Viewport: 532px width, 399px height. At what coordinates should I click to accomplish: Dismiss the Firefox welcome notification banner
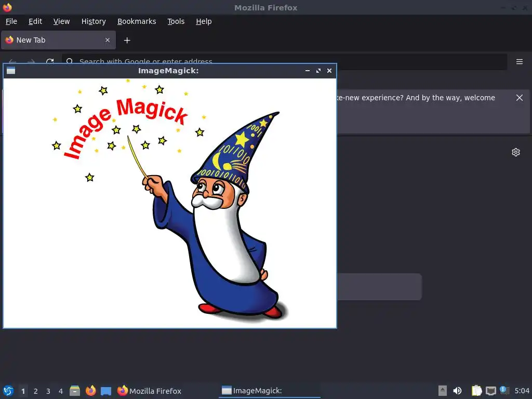[x=520, y=98]
